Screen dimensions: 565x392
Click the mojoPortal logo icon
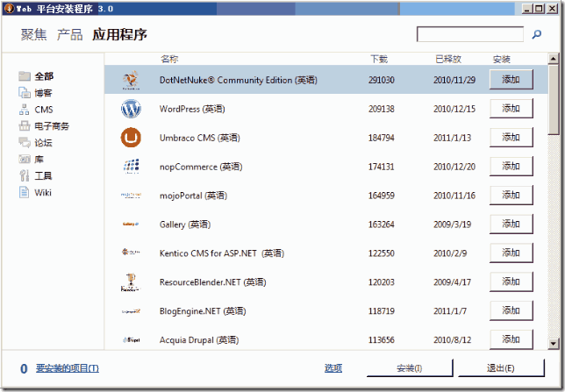[131, 196]
